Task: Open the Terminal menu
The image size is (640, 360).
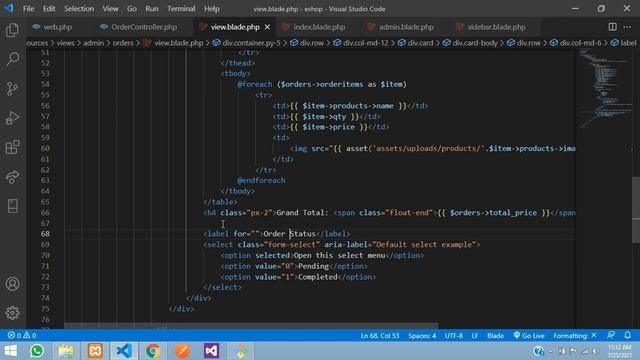Action: (x=181, y=9)
